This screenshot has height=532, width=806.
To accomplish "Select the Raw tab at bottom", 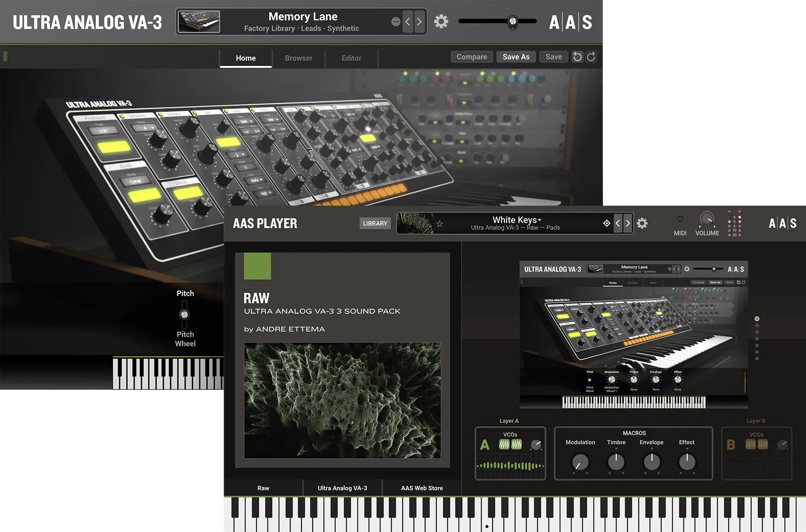I will [x=263, y=488].
